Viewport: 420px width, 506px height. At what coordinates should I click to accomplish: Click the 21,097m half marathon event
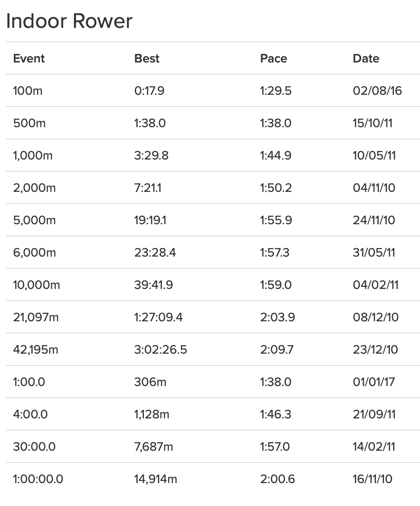click(x=36, y=317)
